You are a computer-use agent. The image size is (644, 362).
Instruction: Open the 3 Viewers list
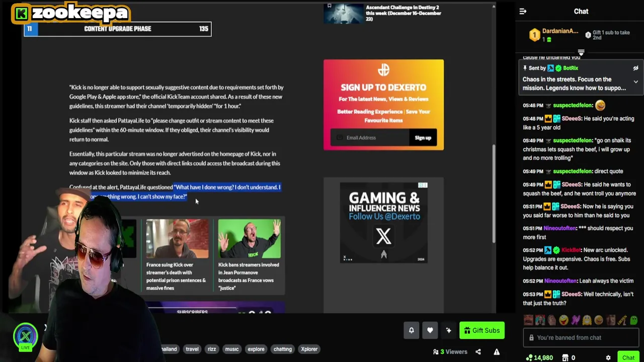[x=450, y=351]
